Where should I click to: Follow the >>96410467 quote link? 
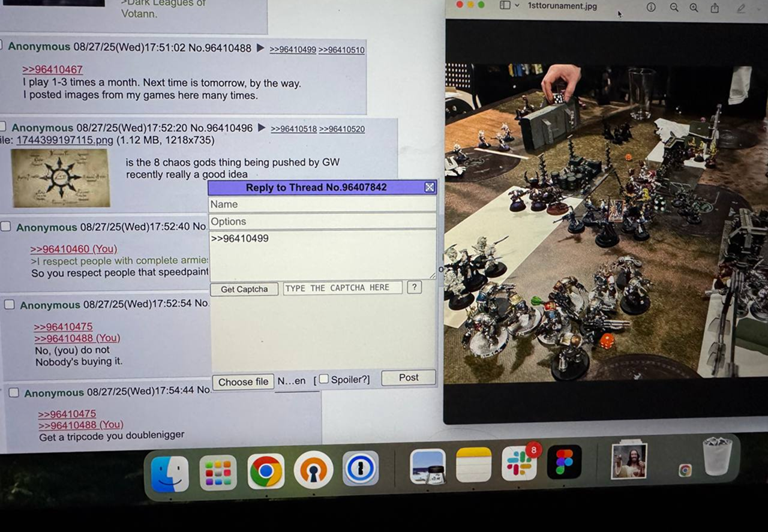(52, 70)
